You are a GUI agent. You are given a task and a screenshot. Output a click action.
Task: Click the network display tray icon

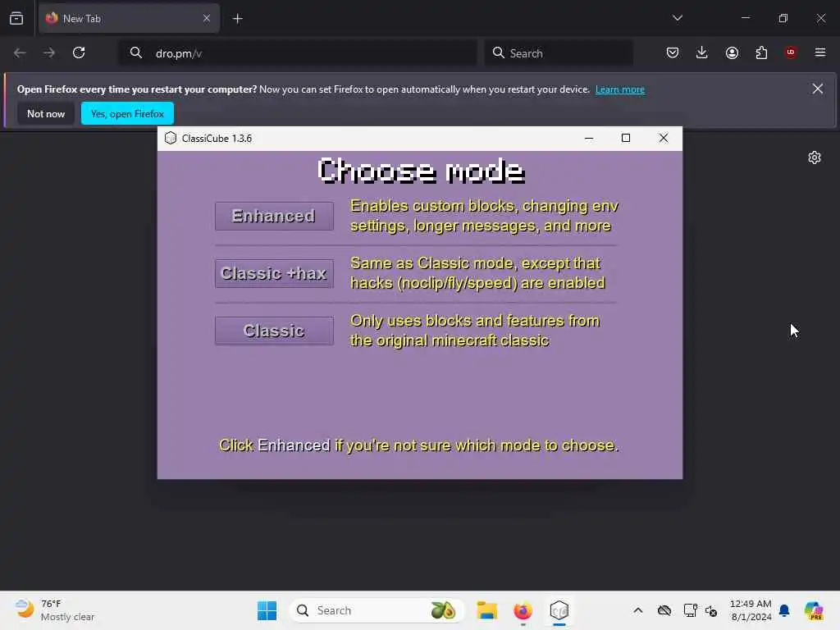click(691, 610)
